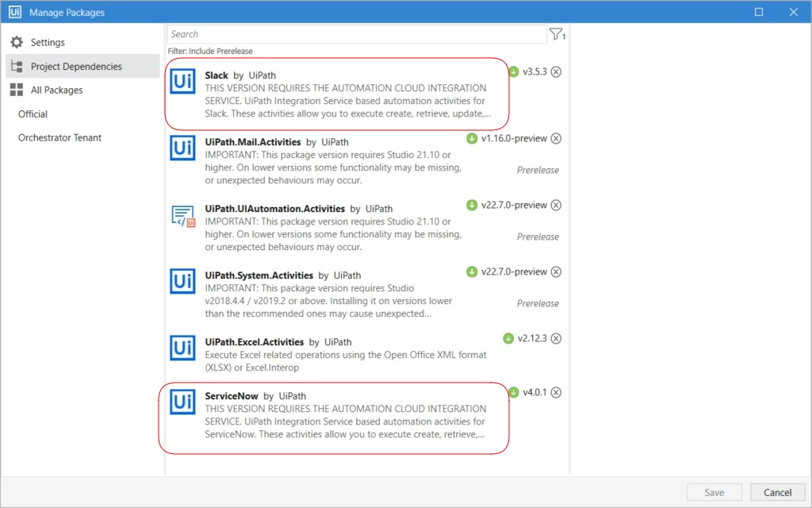Click v22.7.0-preview of System Activities
This screenshot has width=812, height=508.
(514, 271)
